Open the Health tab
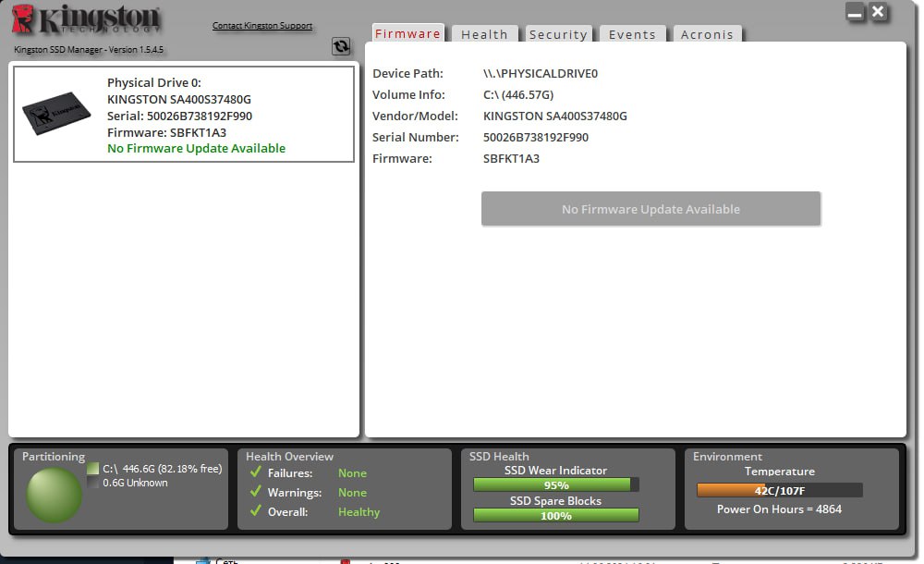924x564 pixels. pyautogui.click(x=484, y=34)
